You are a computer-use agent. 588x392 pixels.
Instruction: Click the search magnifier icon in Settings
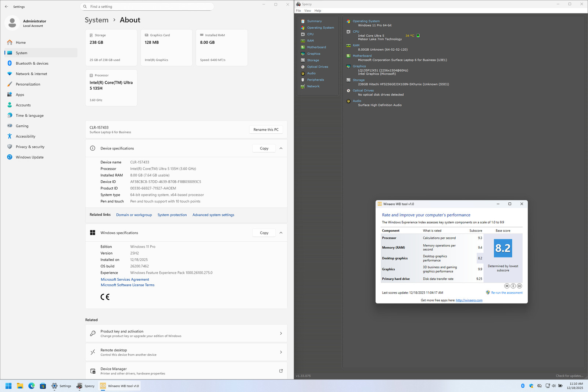coord(85,7)
